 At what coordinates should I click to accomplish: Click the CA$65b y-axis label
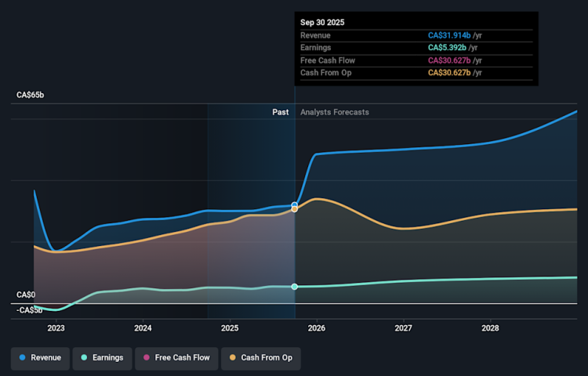click(x=31, y=95)
